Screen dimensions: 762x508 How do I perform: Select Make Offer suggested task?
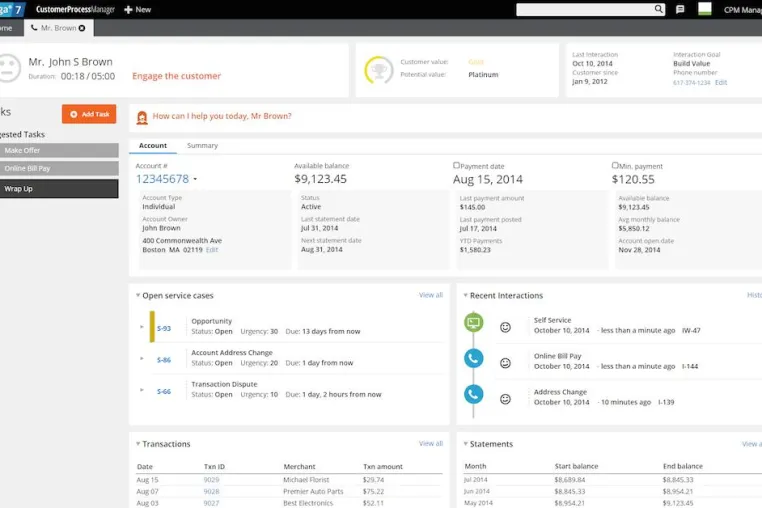[x=59, y=150]
